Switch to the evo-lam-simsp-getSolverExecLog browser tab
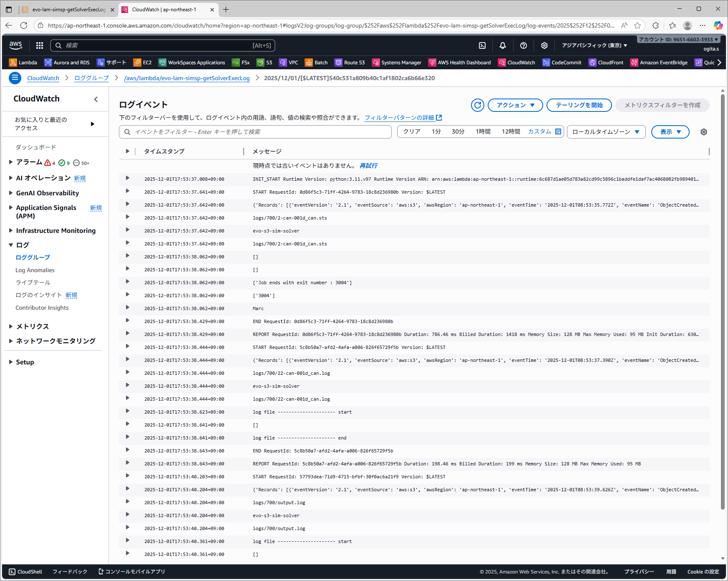728x581 pixels. [x=69, y=10]
